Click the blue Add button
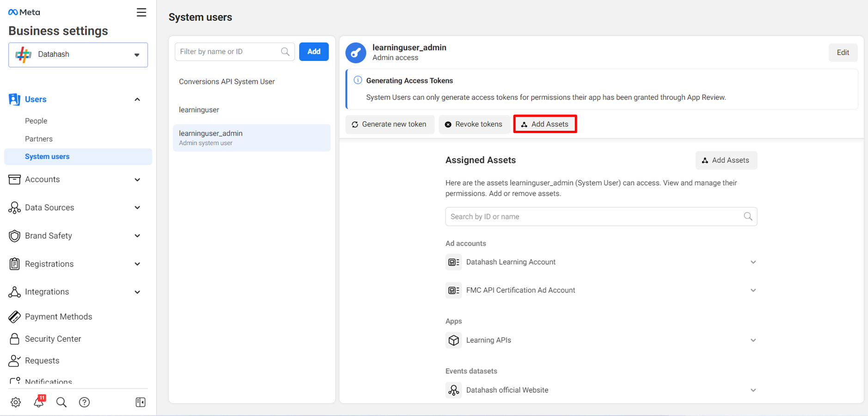Screen dimensions: 868x416 314,52
